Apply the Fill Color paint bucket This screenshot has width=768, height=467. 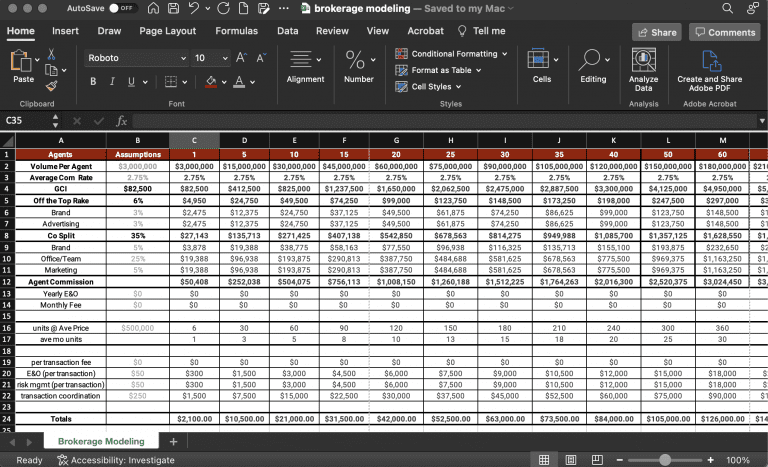pos(211,82)
